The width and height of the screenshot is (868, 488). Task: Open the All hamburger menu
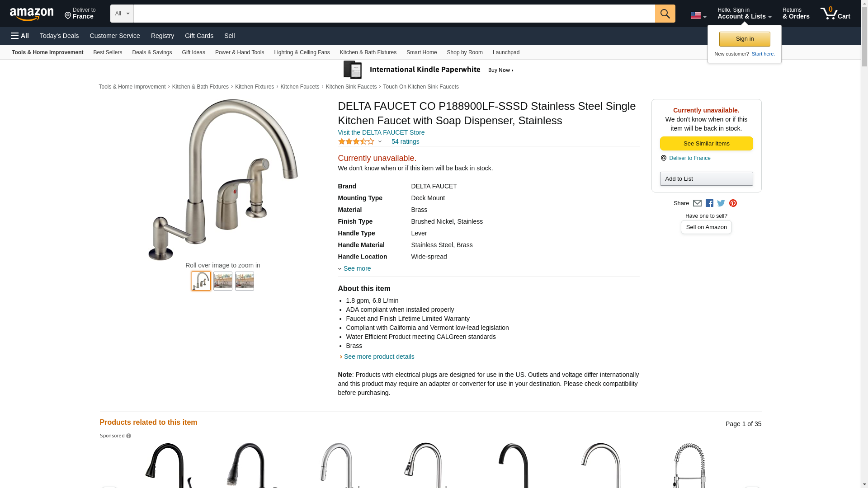(20, 36)
